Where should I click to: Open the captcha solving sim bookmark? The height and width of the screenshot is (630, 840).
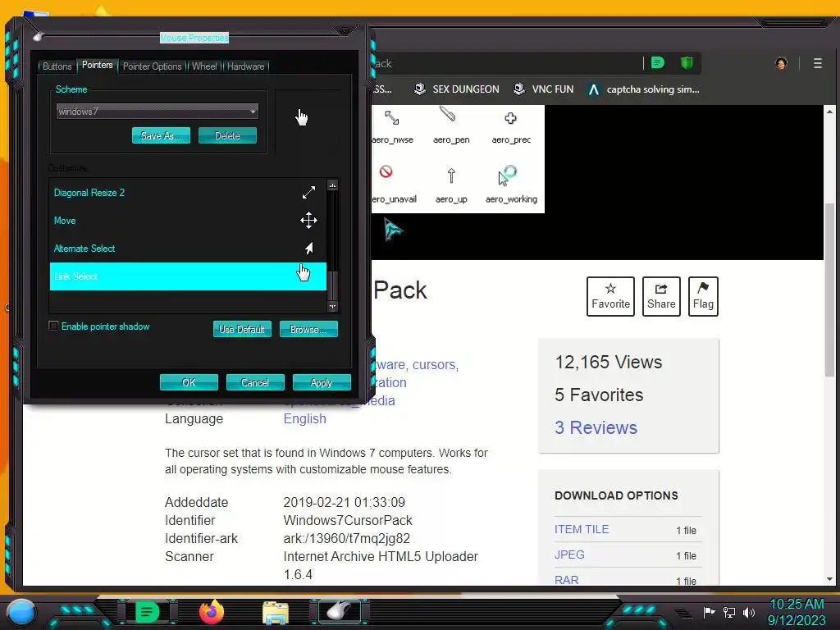click(x=643, y=89)
